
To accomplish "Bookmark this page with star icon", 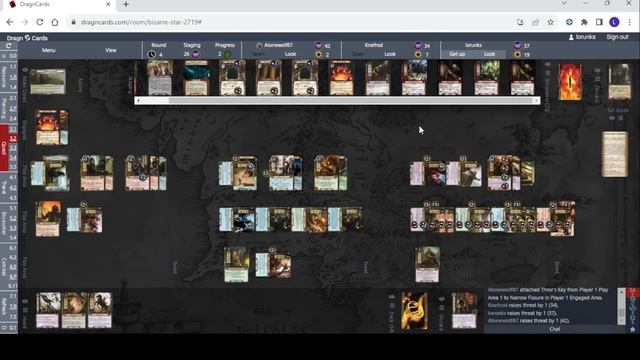I will pos(550,22).
